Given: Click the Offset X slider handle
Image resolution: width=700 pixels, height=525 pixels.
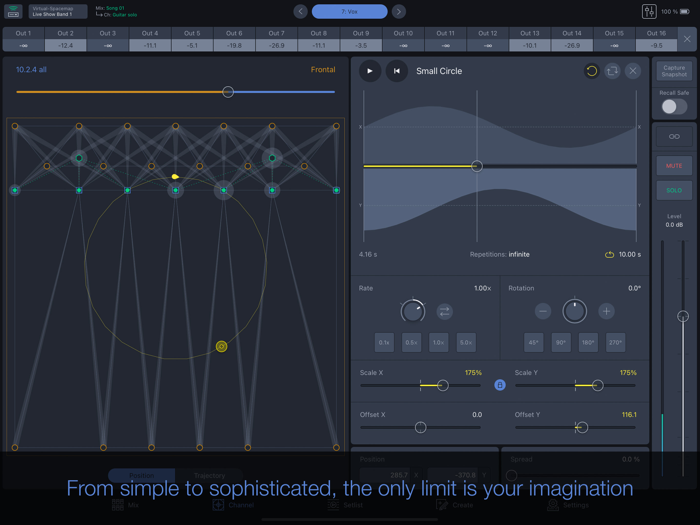Looking at the screenshot, I should (x=420, y=427).
